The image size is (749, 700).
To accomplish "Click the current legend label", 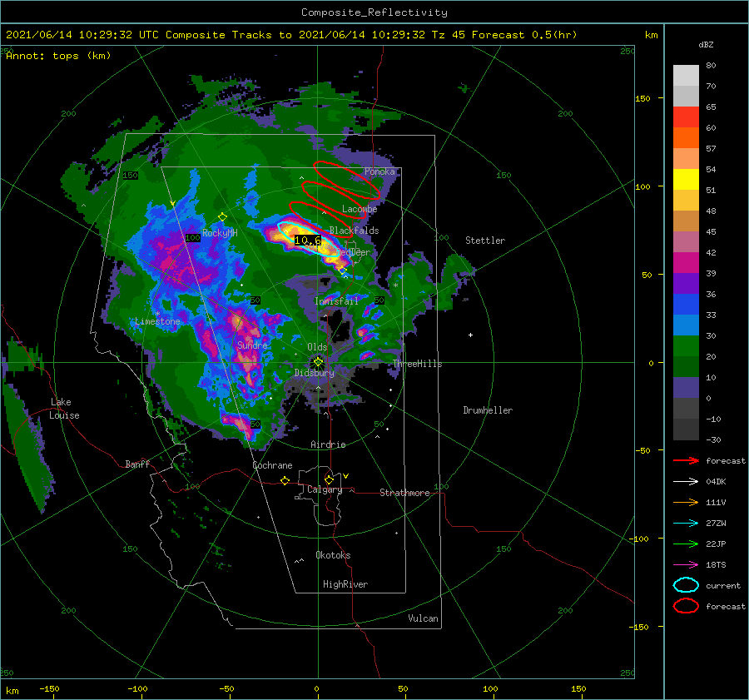I will pos(723,585).
